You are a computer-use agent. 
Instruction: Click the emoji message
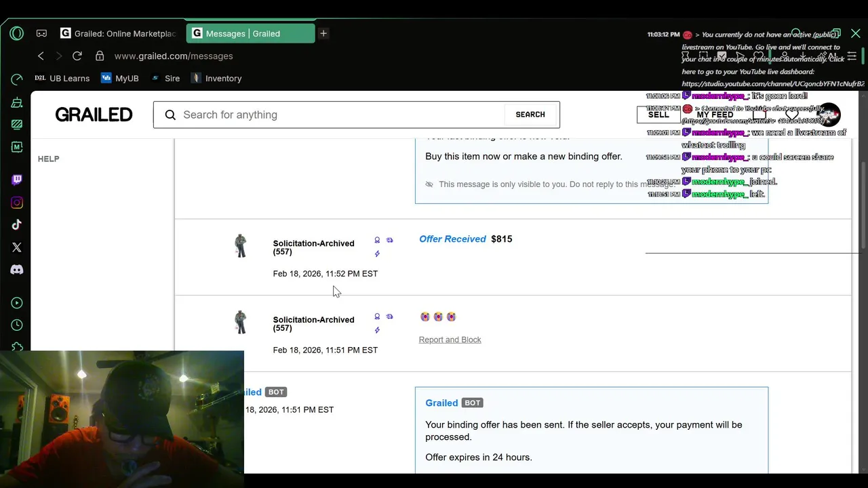pyautogui.click(x=438, y=317)
